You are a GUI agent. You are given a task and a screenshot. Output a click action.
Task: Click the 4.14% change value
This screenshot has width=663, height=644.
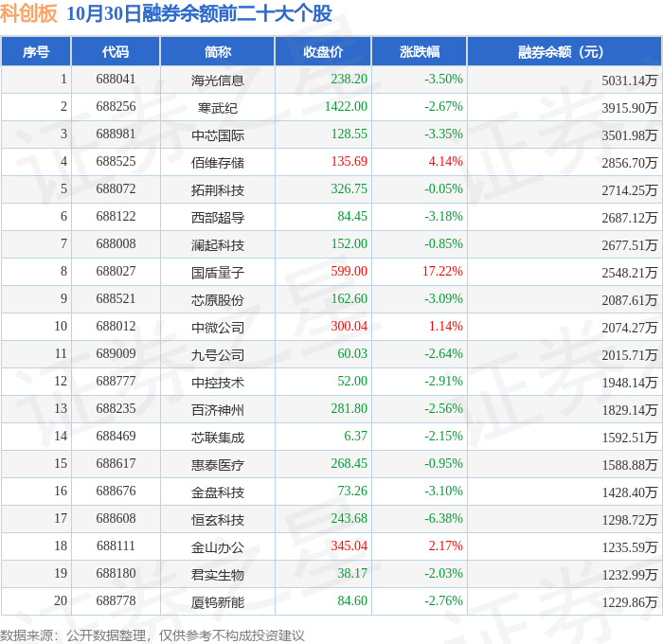(446, 161)
